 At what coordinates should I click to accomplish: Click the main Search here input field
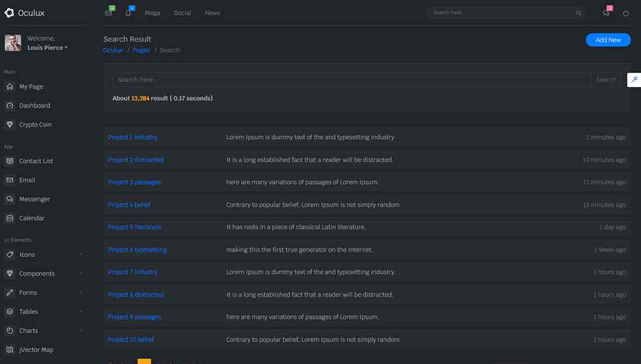[x=351, y=79]
